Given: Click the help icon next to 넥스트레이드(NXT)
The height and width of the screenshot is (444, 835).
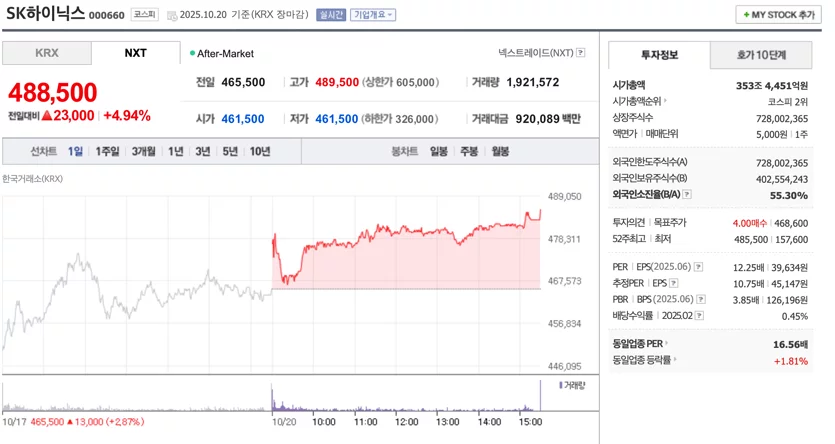Looking at the screenshot, I should (x=580, y=53).
